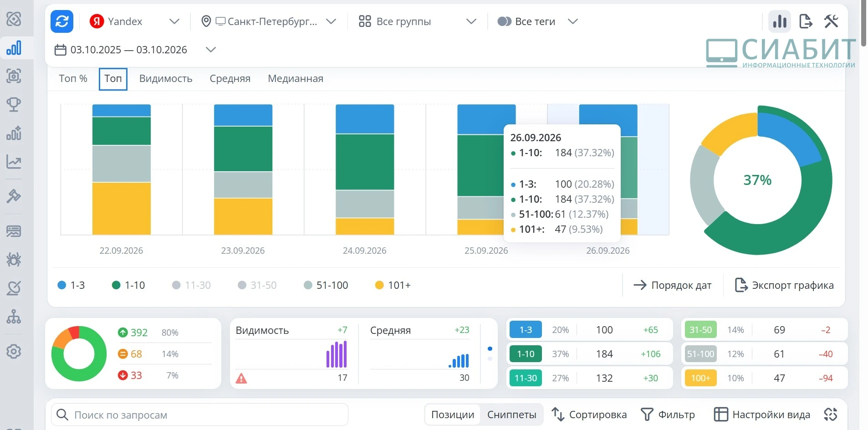Open the line trend chart sidebar icon
Image resolution: width=868 pixels, height=430 pixels.
click(x=14, y=162)
